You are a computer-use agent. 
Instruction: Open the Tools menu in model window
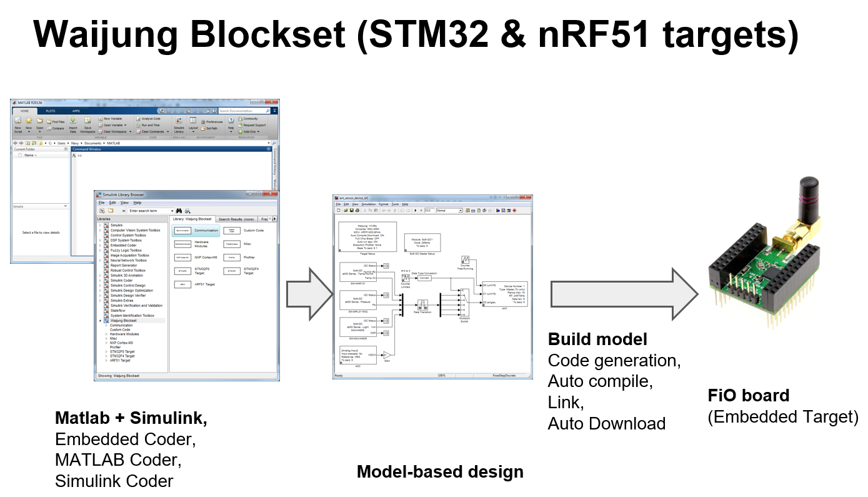pyautogui.click(x=396, y=204)
